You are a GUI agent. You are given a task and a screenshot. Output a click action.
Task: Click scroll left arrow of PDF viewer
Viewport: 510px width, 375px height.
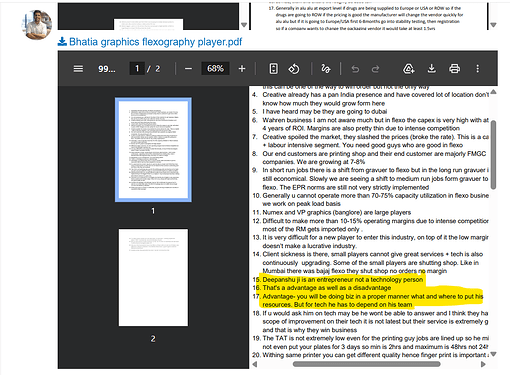[255, 364]
